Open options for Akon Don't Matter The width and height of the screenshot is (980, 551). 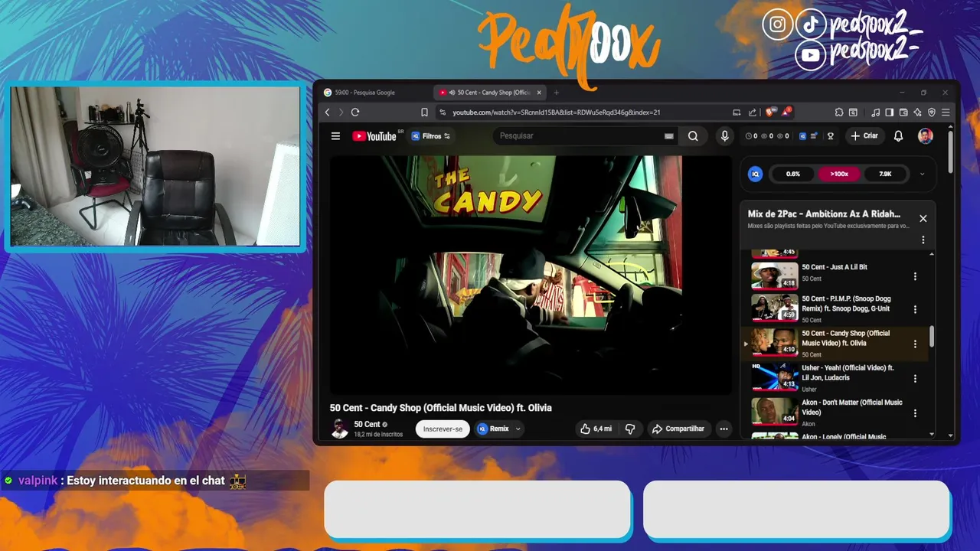[915, 413]
